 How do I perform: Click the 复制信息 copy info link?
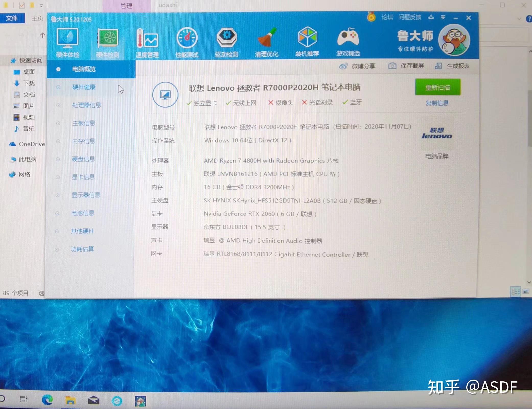437,103
